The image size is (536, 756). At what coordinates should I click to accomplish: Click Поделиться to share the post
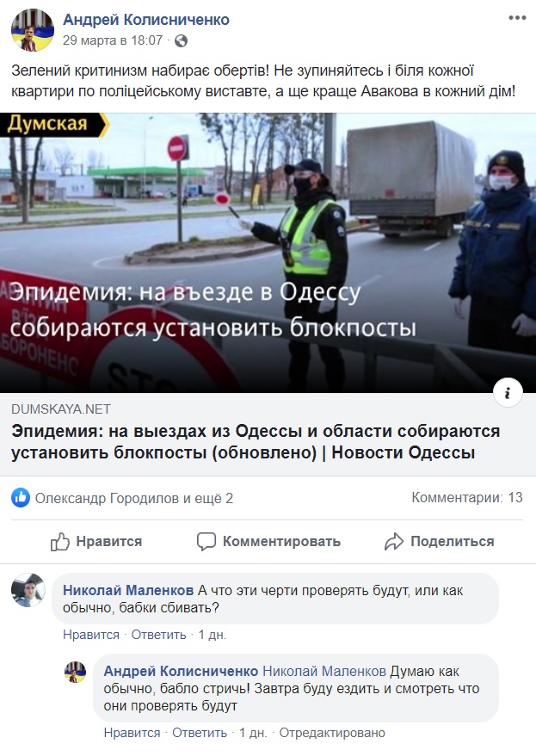[452, 542]
